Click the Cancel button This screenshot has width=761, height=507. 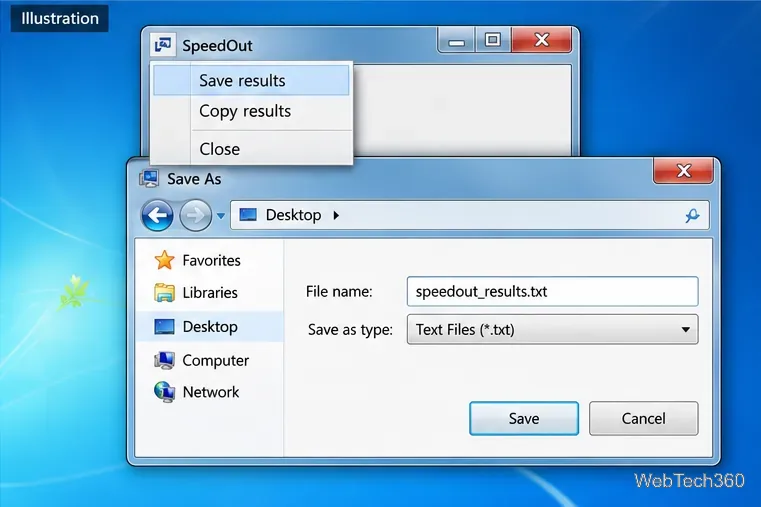[644, 418]
